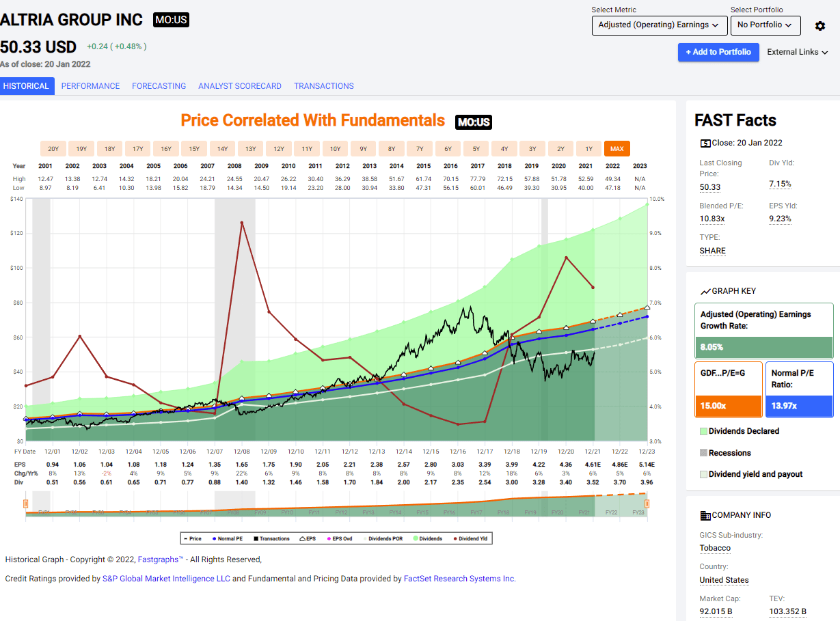The image size is (840, 621).
Task: Click the MO:US badge beside chart title
Action: click(x=474, y=122)
